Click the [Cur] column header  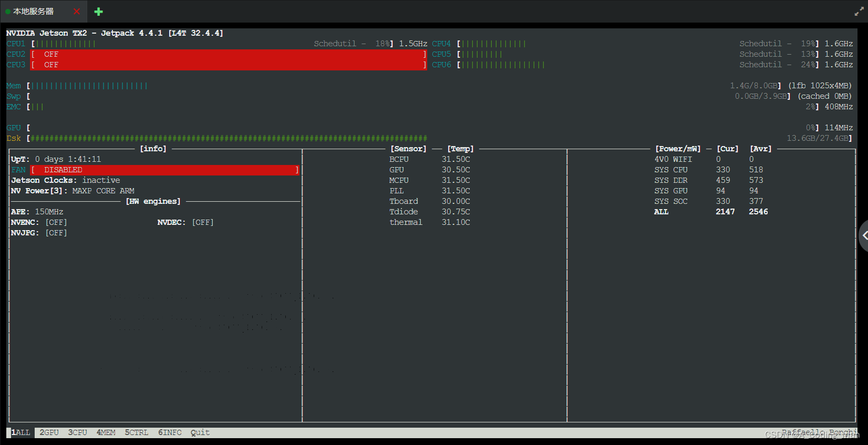(728, 149)
